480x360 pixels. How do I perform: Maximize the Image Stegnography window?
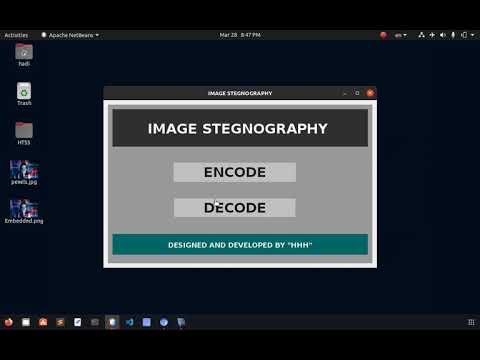pyautogui.click(x=357, y=93)
